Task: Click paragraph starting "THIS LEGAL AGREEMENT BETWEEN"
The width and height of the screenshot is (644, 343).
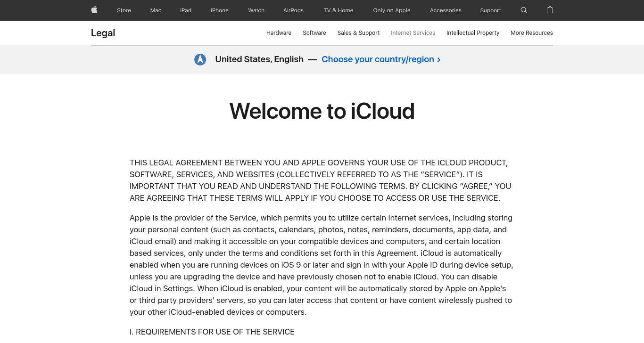Action: pos(322,180)
